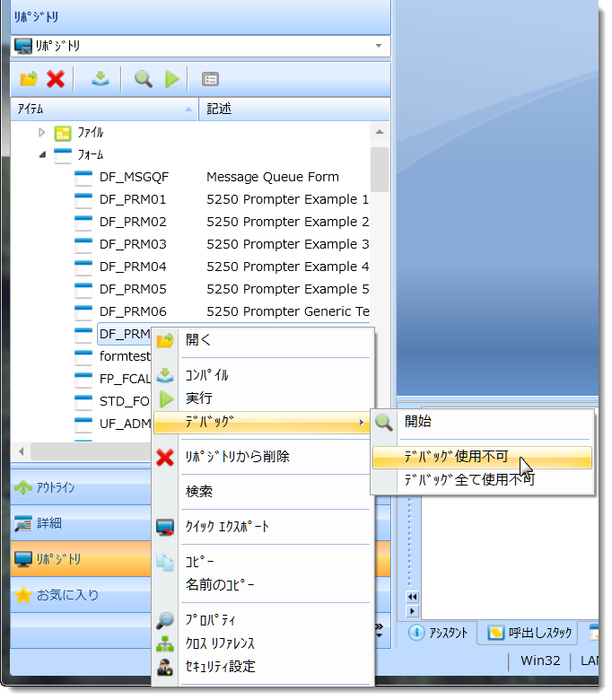Click the DF_PRM05 form icon

point(83,289)
